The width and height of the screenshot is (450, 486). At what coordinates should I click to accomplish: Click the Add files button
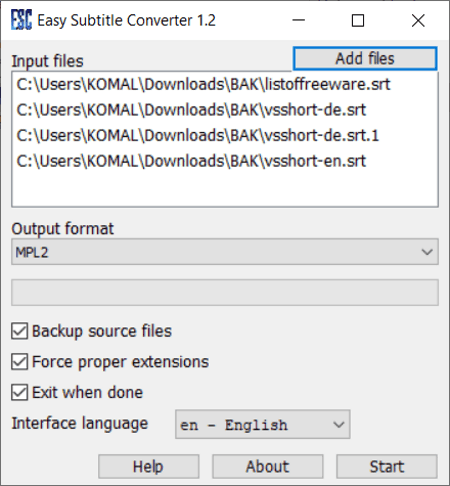click(x=365, y=59)
